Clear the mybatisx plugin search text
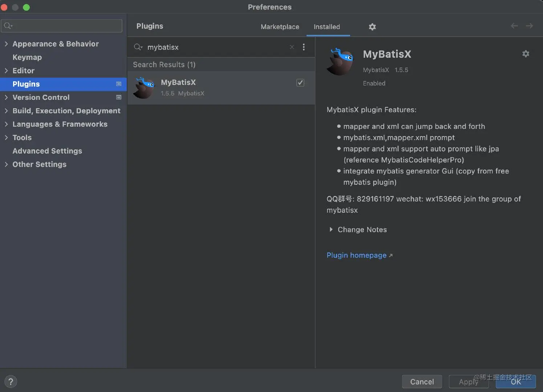Screen dimensions: 543x392 [292, 47]
